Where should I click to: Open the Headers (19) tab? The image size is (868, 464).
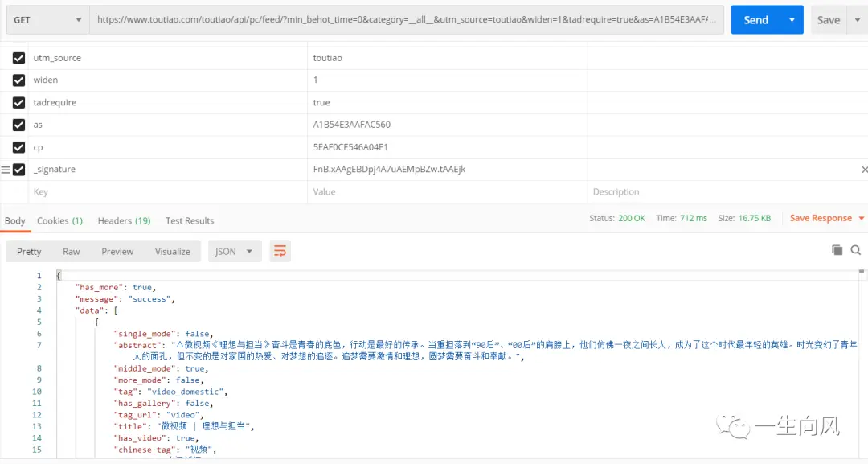tap(124, 220)
